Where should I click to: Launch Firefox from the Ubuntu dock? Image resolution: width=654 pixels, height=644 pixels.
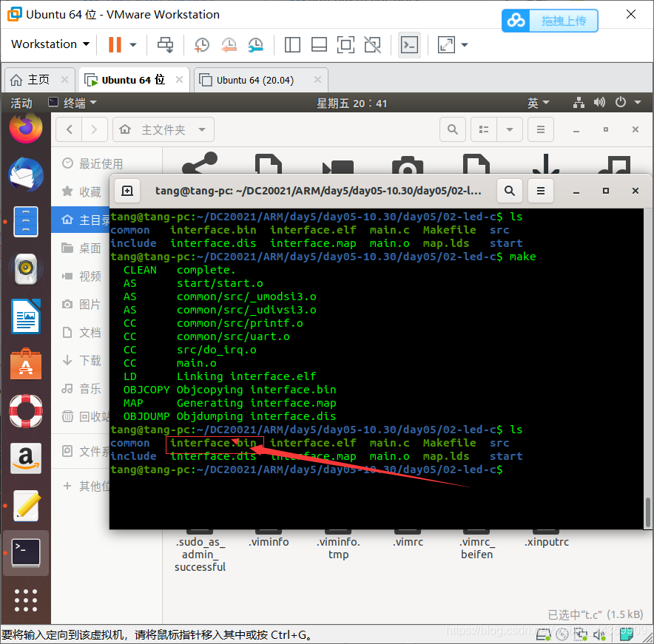click(26, 129)
